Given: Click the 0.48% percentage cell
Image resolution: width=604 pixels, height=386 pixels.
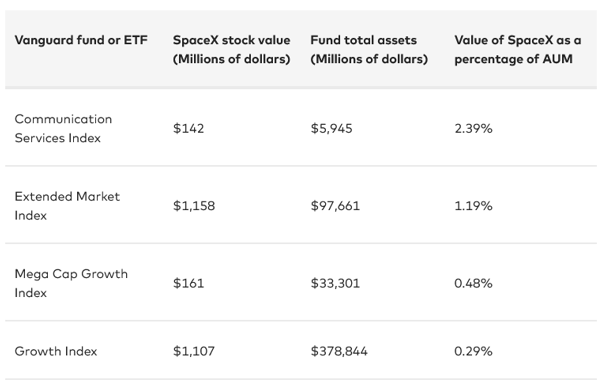Looking at the screenshot, I should pos(473,283).
